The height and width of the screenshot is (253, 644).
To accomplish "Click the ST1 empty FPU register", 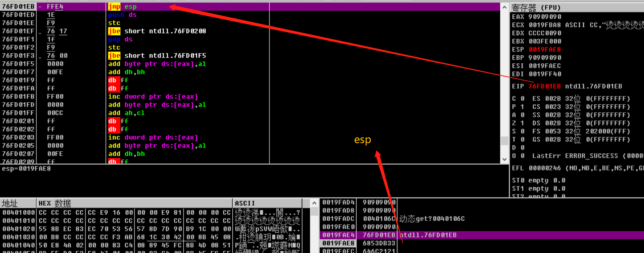I will (539, 188).
